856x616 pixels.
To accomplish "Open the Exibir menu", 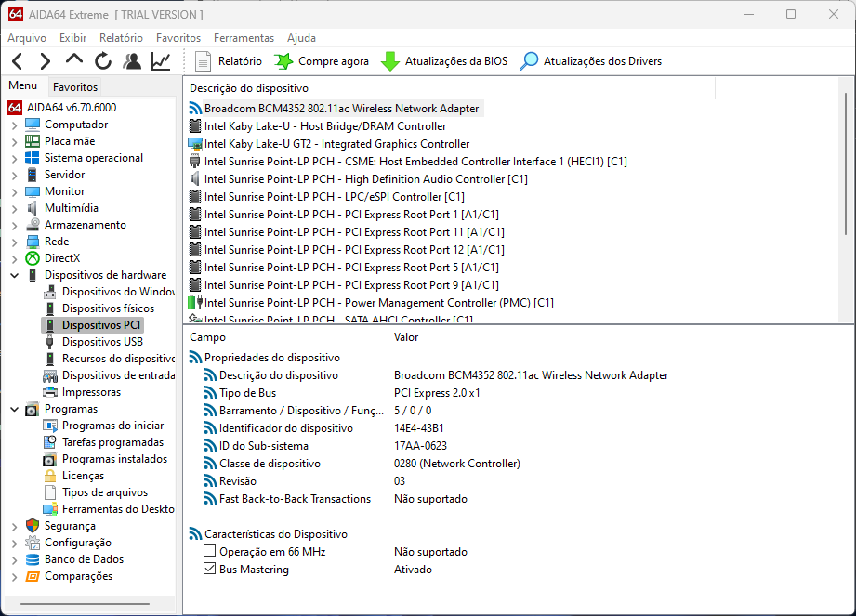I will pos(73,38).
